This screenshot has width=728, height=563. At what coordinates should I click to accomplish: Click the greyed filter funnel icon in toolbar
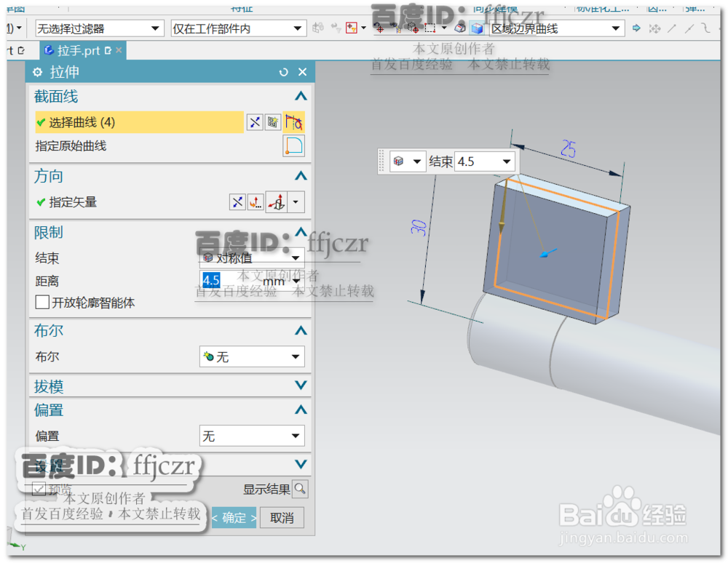coord(336,28)
